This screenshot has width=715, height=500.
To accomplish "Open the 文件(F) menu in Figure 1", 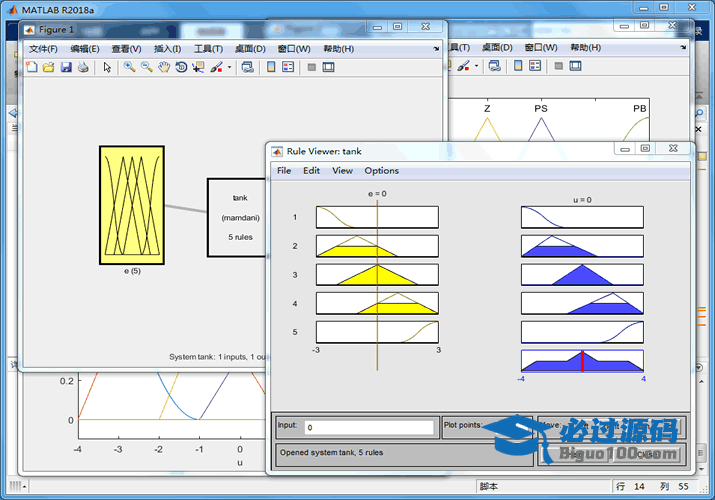I will click(x=43, y=49).
